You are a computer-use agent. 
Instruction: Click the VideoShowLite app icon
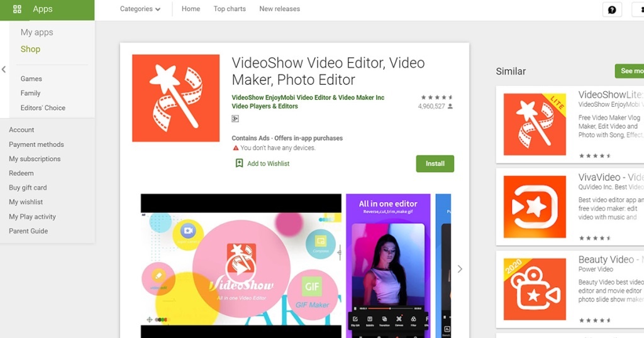[x=535, y=124]
